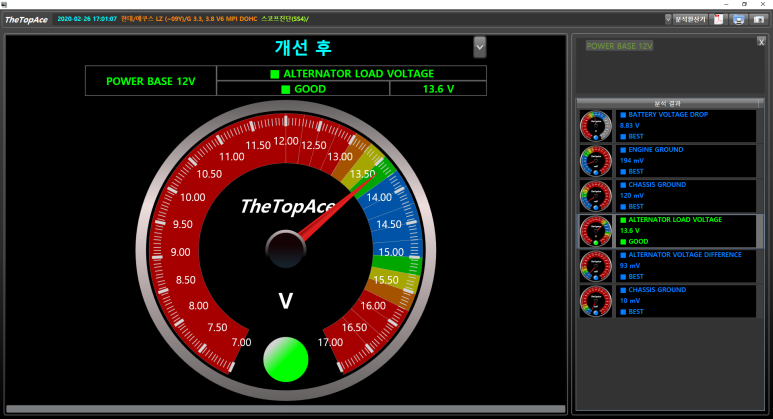Click the 개선 후 title

pyautogui.click(x=303, y=47)
